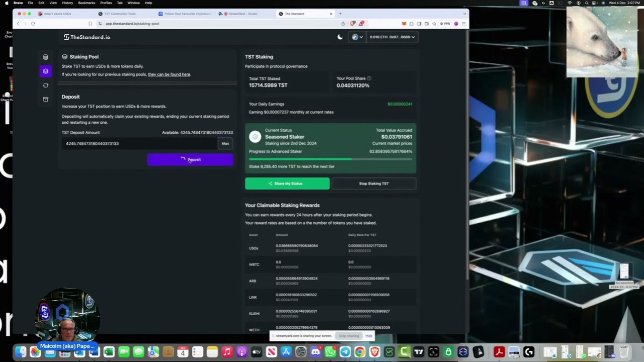Click the Your Pool Share info icon
This screenshot has height=362, width=644.
click(x=369, y=78)
